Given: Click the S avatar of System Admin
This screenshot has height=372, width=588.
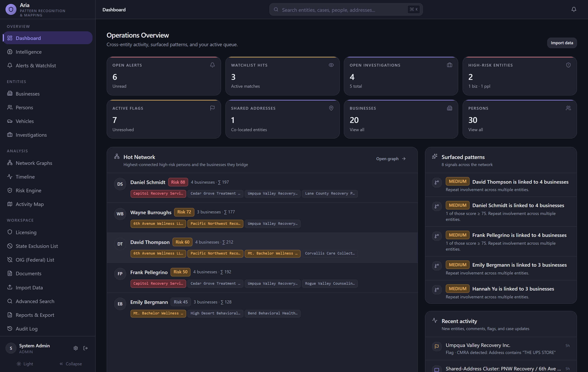Looking at the screenshot, I should coord(11,348).
